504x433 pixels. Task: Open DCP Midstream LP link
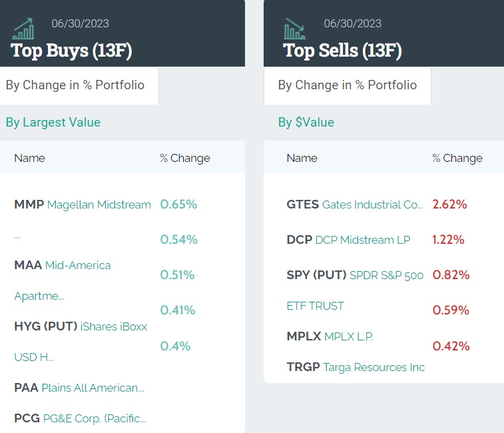tap(348, 240)
